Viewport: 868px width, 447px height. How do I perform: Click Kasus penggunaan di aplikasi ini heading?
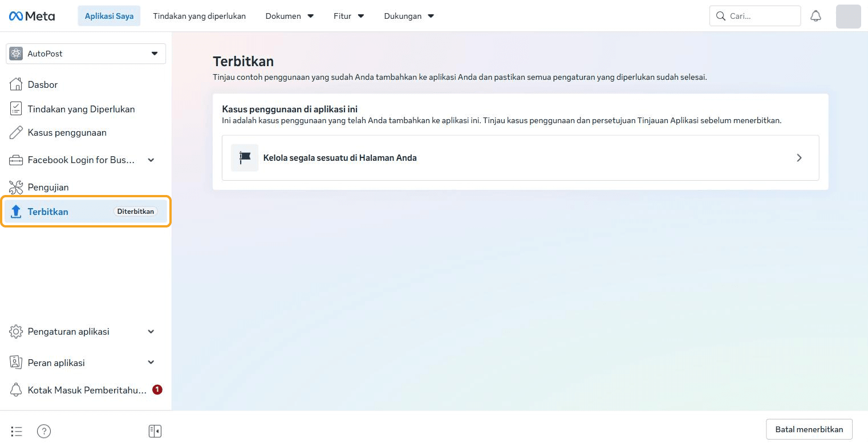[x=290, y=109]
